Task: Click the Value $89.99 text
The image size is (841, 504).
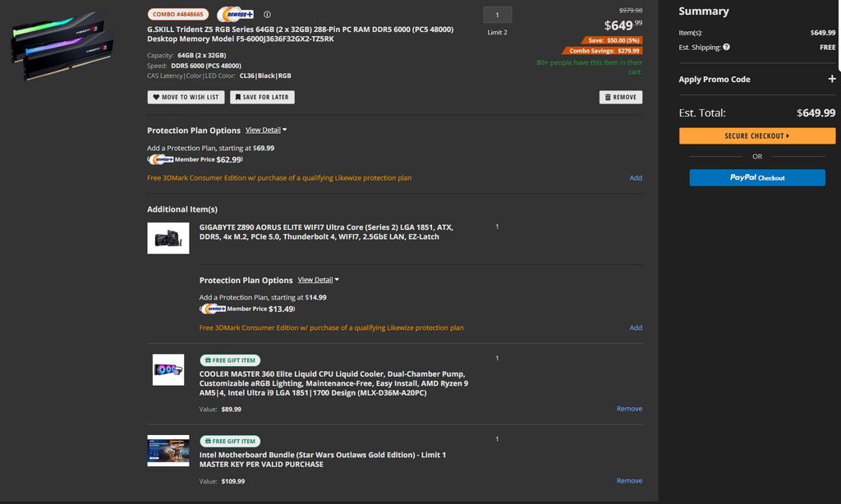Action: (220, 410)
